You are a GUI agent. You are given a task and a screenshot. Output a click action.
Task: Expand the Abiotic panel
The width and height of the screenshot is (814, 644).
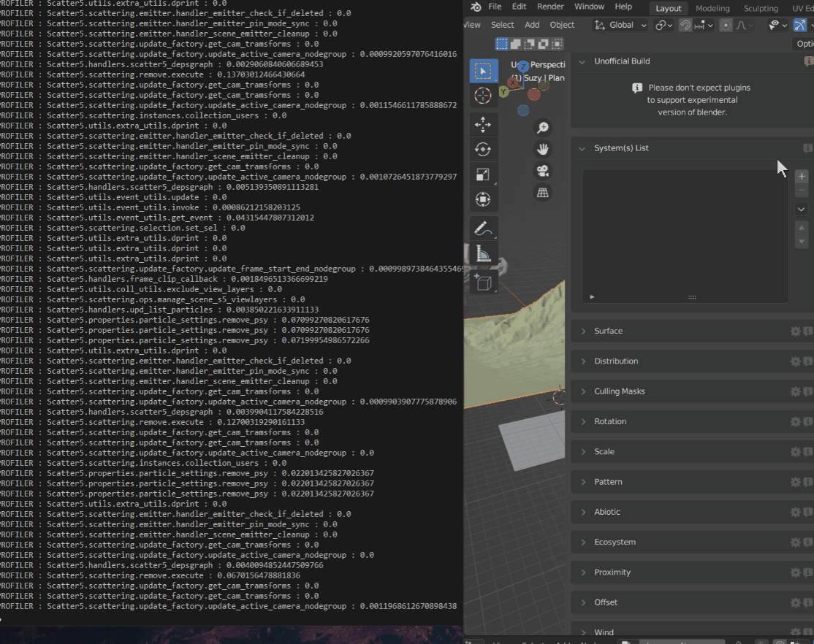click(x=583, y=512)
